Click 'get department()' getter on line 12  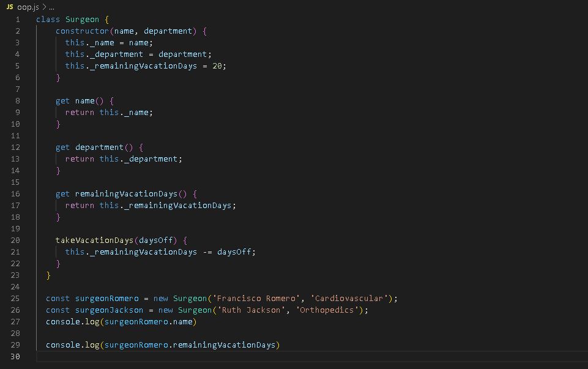(x=94, y=147)
